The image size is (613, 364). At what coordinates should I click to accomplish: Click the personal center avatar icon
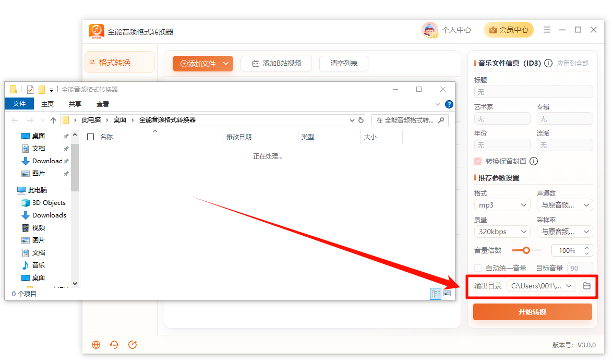[x=430, y=30]
